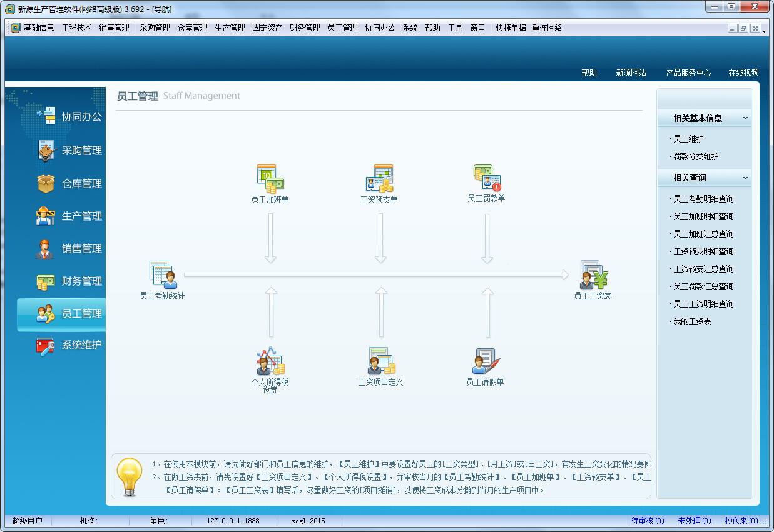Click 员工考勤明细查询 in the query list
Image resolution: width=774 pixels, height=532 pixels.
(x=703, y=199)
